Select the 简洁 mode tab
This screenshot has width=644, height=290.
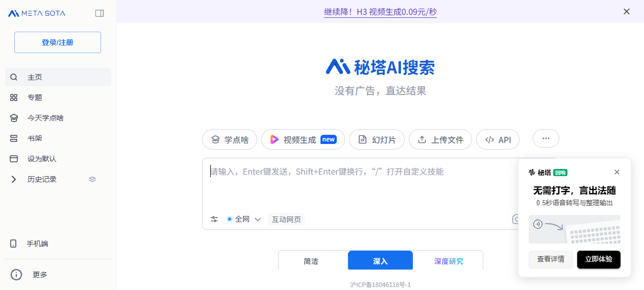tap(311, 261)
